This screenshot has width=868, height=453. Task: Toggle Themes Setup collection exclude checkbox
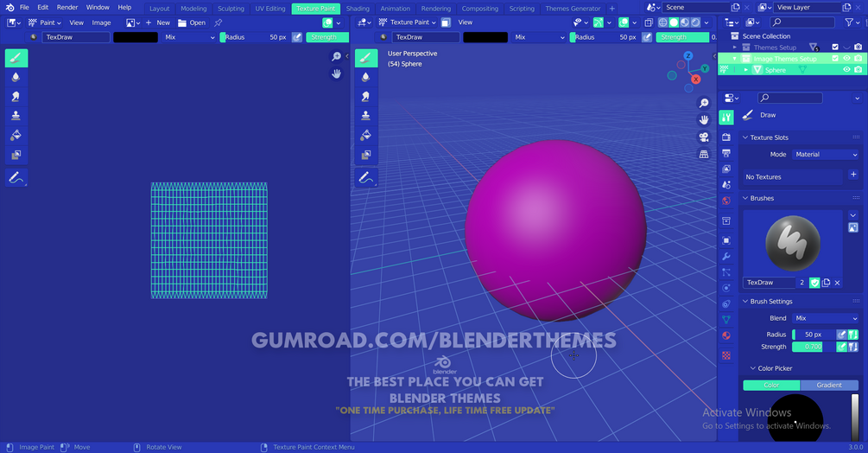click(x=835, y=47)
